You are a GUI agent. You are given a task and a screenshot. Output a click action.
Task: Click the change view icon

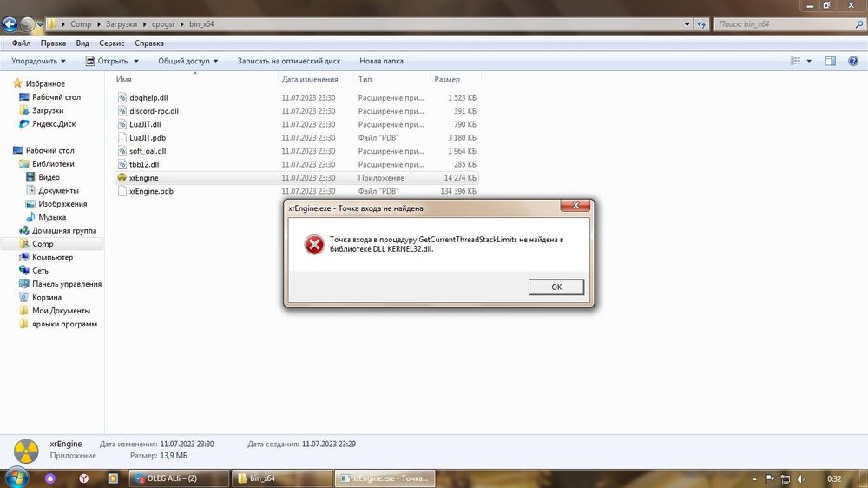pos(795,61)
